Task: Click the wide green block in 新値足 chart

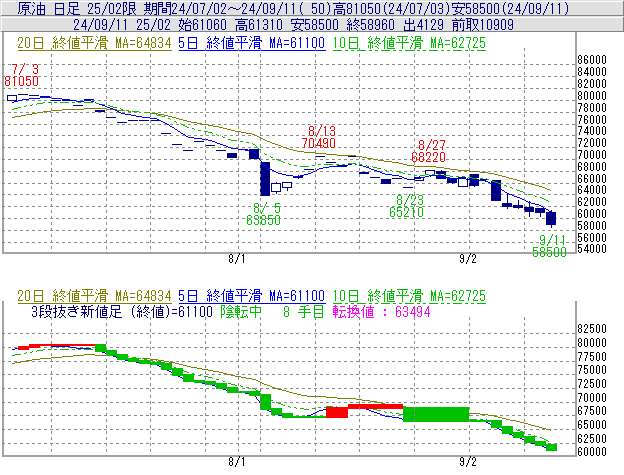Action: point(436,414)
